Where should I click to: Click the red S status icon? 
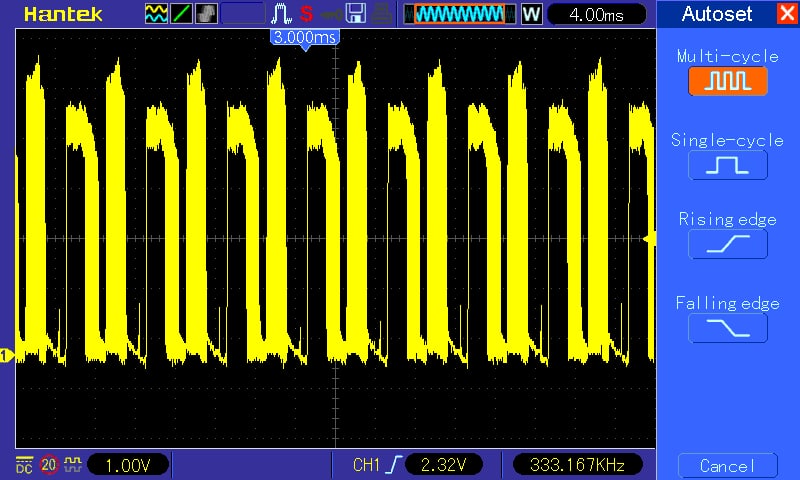(306, 14)
